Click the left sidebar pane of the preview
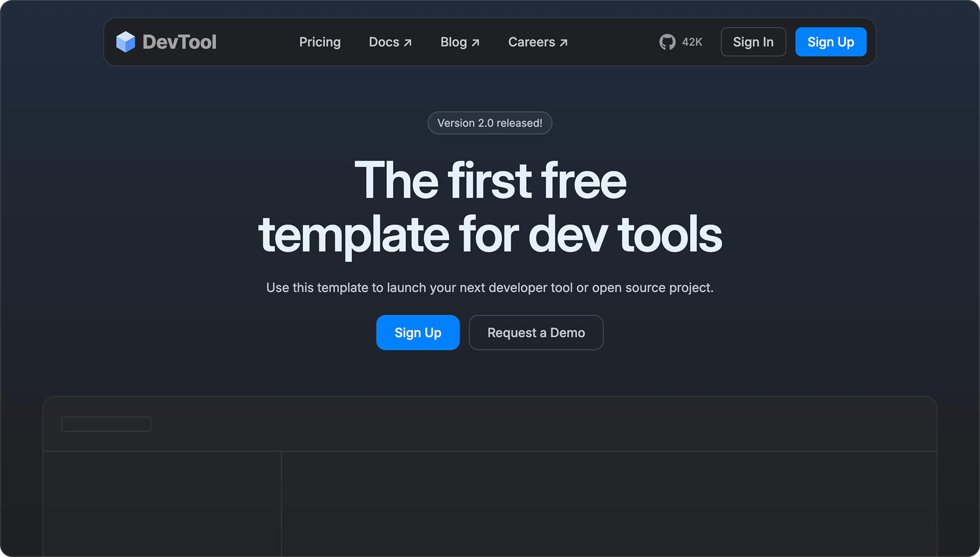 (162, 503)
